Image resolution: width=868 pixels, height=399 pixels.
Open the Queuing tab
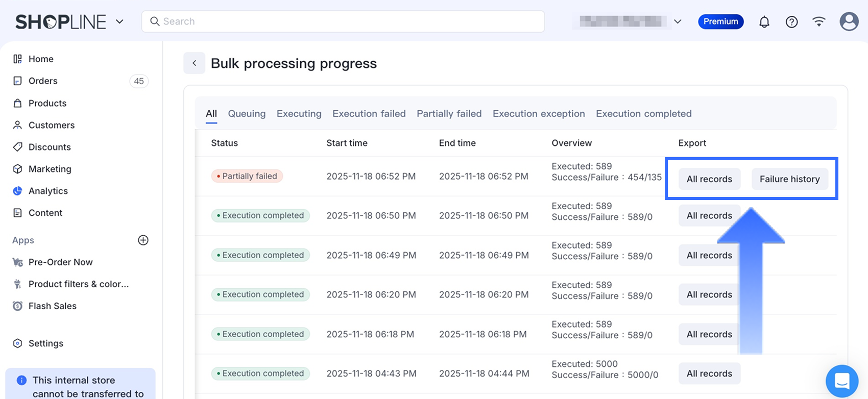coord(247,114)
